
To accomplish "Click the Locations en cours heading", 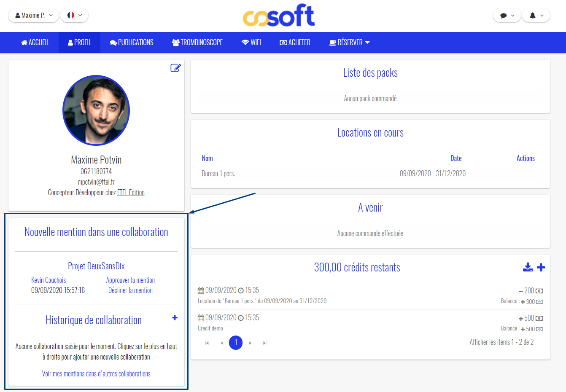I will (370, 132).
